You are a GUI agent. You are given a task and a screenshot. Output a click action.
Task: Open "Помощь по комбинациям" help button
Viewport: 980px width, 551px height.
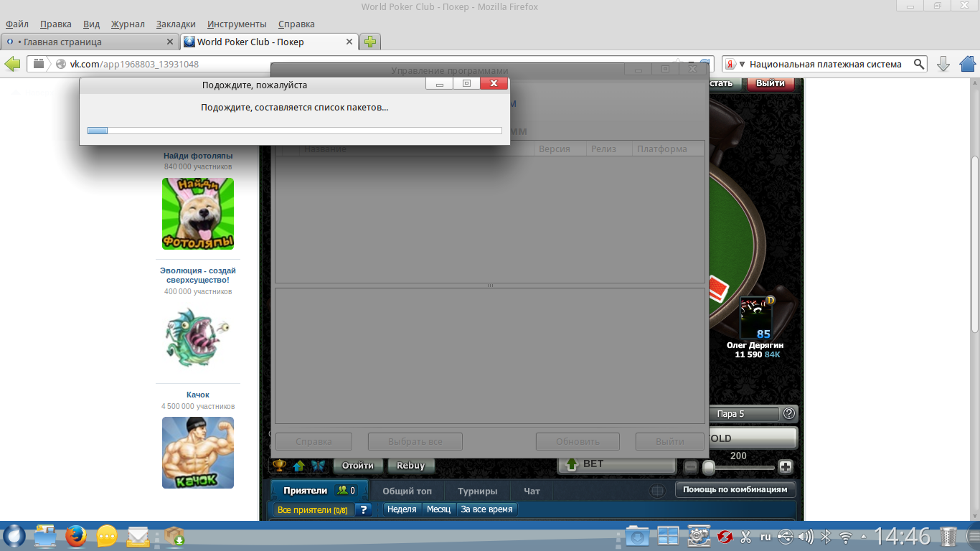tap(735, 490)
